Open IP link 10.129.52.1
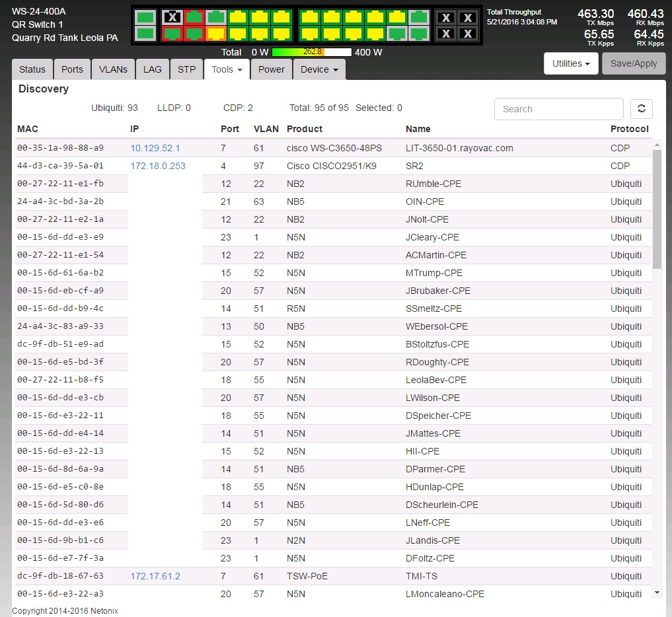Viewport: 672px width, 617px height. (x=155, y=148)
